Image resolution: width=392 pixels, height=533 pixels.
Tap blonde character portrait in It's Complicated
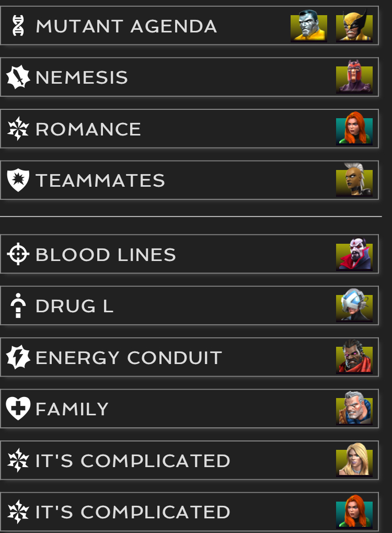tap(354, 460)
